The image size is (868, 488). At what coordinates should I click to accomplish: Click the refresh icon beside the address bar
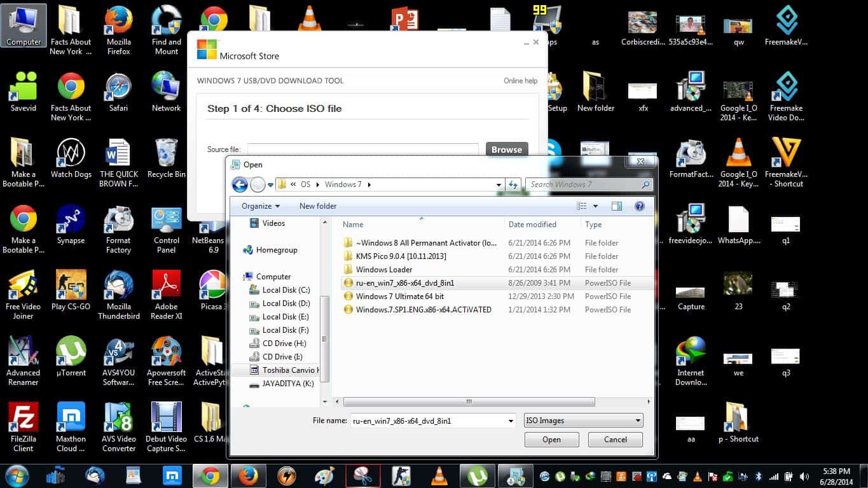pyautogui.click(x=514, y=185)
